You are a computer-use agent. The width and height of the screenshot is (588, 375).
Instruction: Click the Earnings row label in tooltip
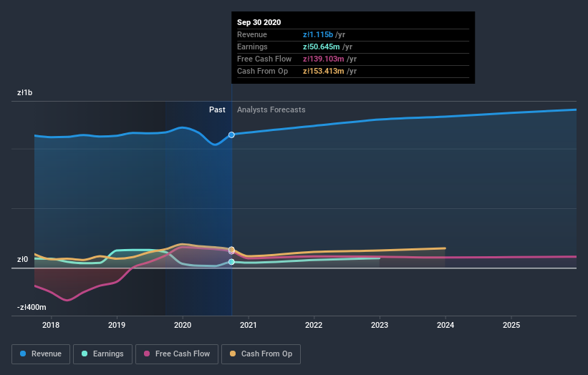click(252, 47)
